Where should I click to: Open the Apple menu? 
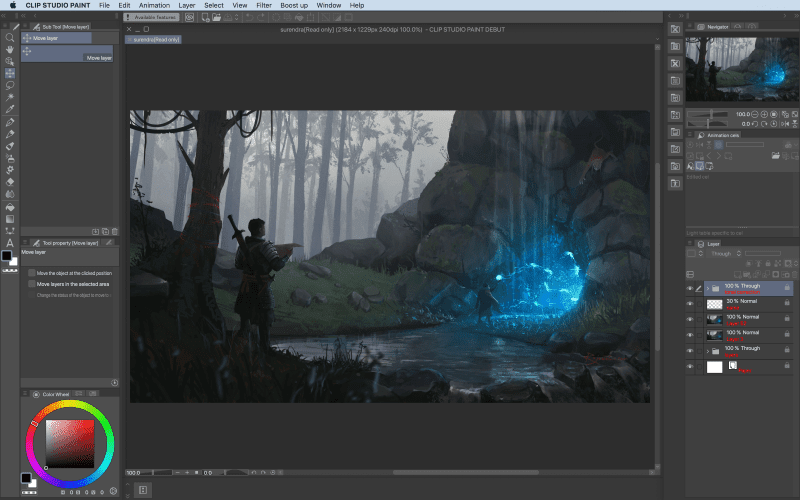click(x=13, y=5)
